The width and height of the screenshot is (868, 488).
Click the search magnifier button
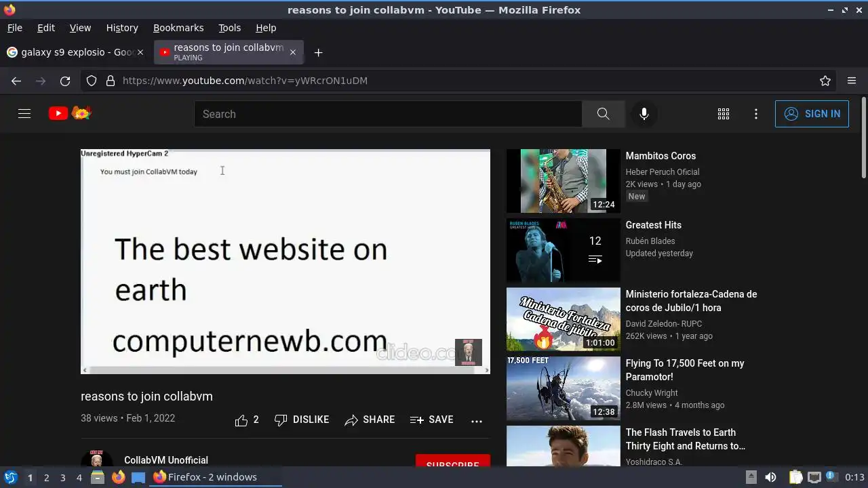pos(603,114)
